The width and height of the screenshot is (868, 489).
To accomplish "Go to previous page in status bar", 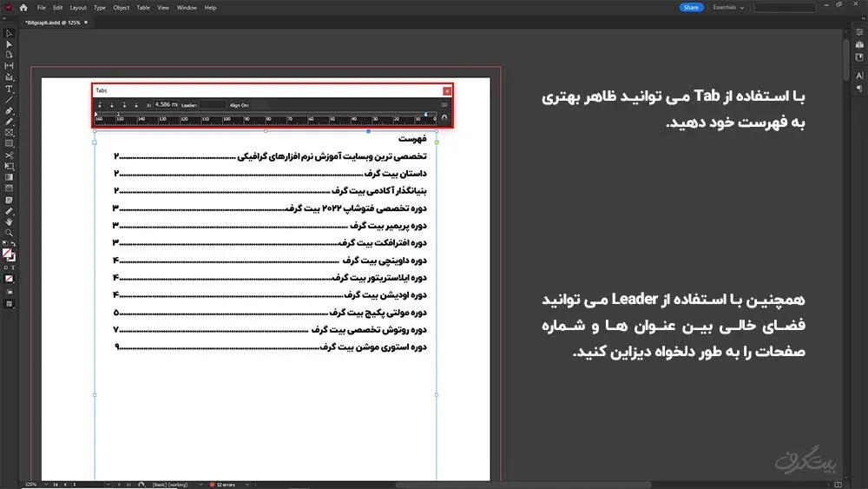I will tap(65, 485).
